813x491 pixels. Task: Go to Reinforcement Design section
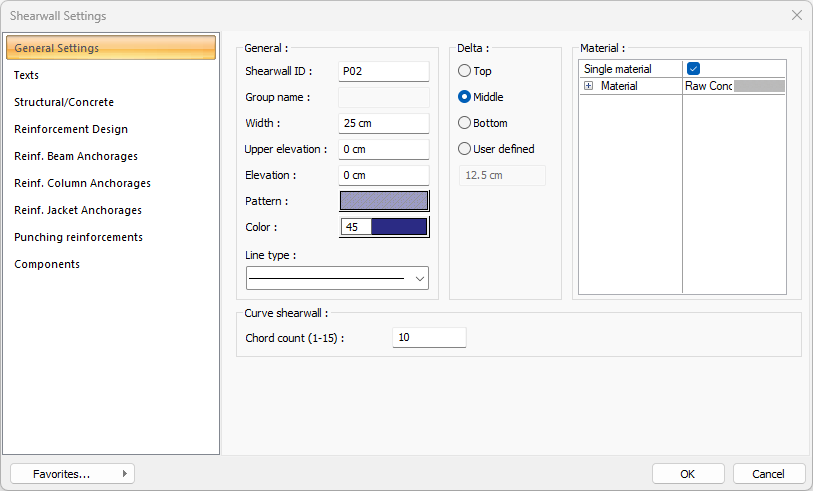click(71, 129)
